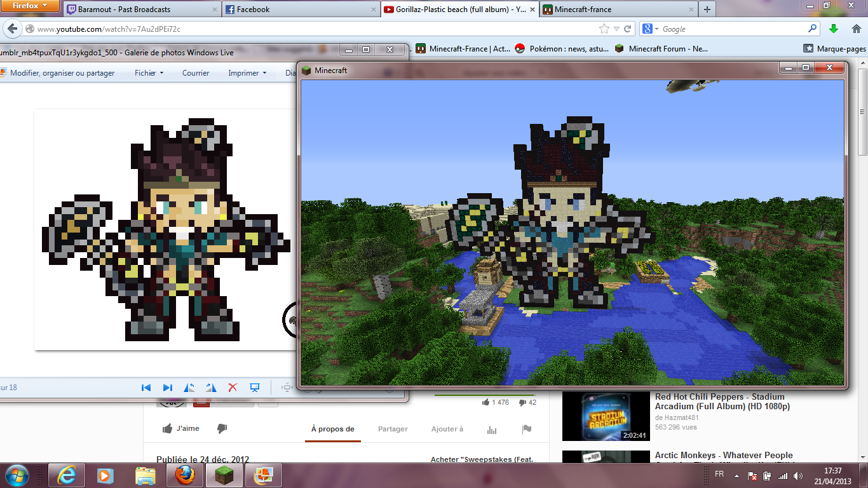Rotate the photo clockwise
Screen dimensions: 868x488
(211, 388)
